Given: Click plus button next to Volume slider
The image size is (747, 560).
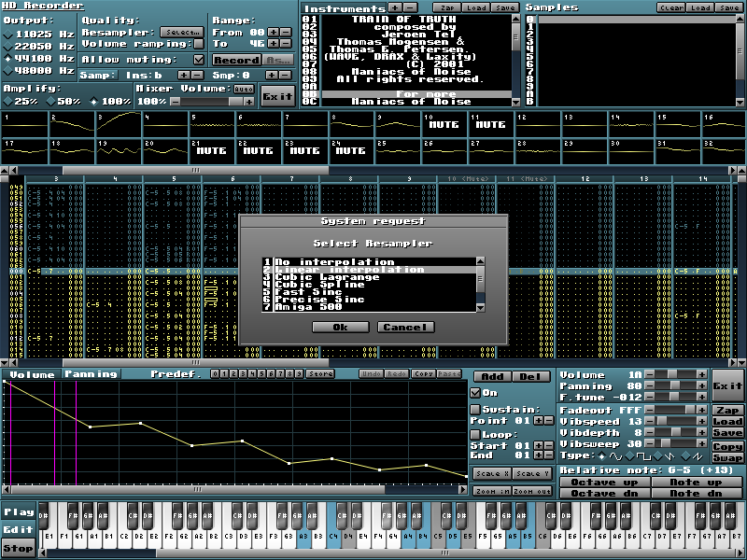Looking at the screenshot, I should pos(701,374).
